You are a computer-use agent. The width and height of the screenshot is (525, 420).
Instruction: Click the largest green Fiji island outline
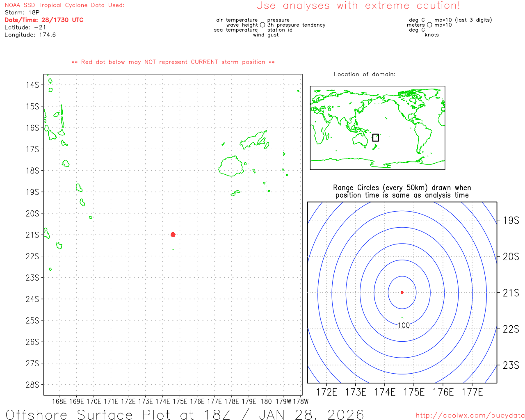231,166
